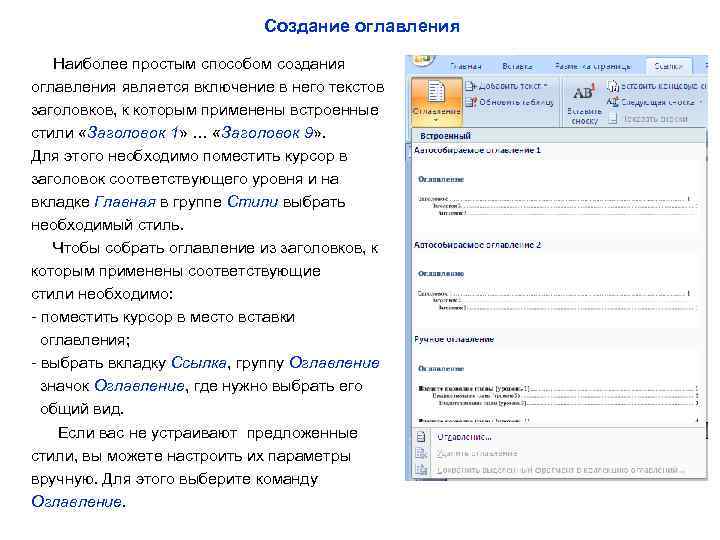Open the arrow beneath the Оглавление button
The image size is (720, 540).
tap(436, 121)
